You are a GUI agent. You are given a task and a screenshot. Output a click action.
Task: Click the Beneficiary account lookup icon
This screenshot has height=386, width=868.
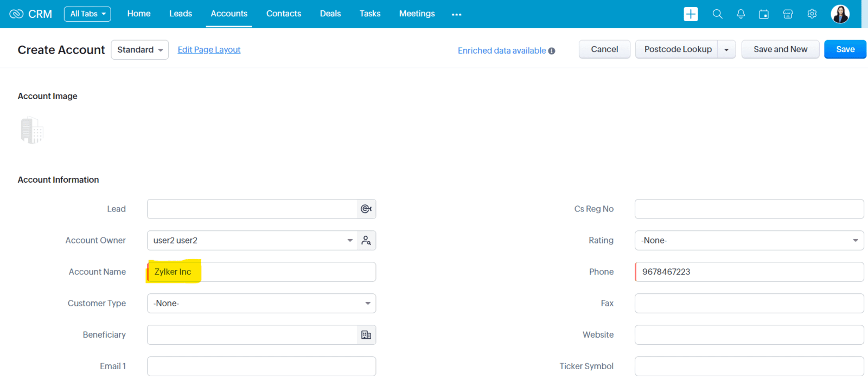tap(366, 335)
